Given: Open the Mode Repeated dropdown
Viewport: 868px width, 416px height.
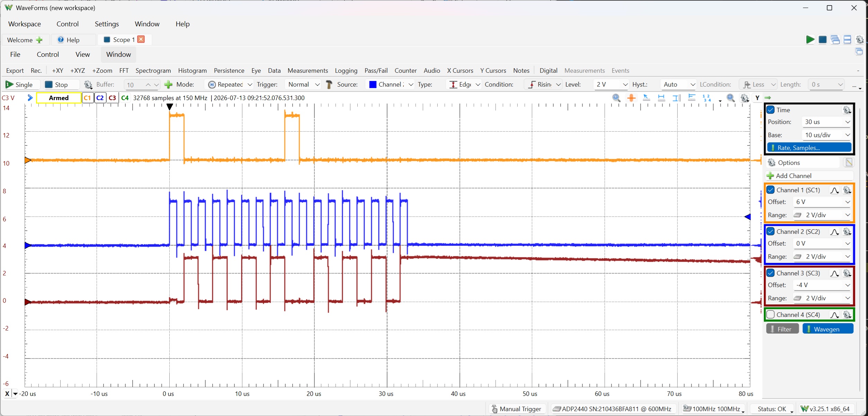Looking at the screenshot, I should tap(230, 85).
